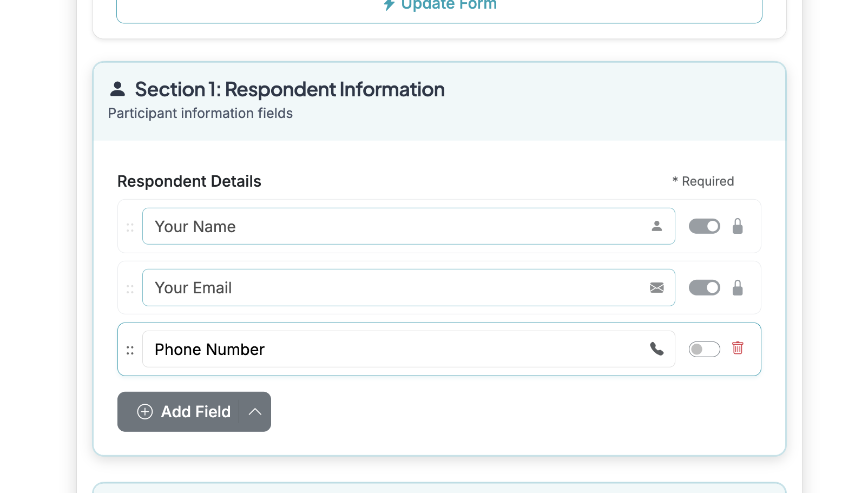Click the envelope icon in Your Email field
Image resolution: width=868 pixels, height=493 pixels.
657,287
